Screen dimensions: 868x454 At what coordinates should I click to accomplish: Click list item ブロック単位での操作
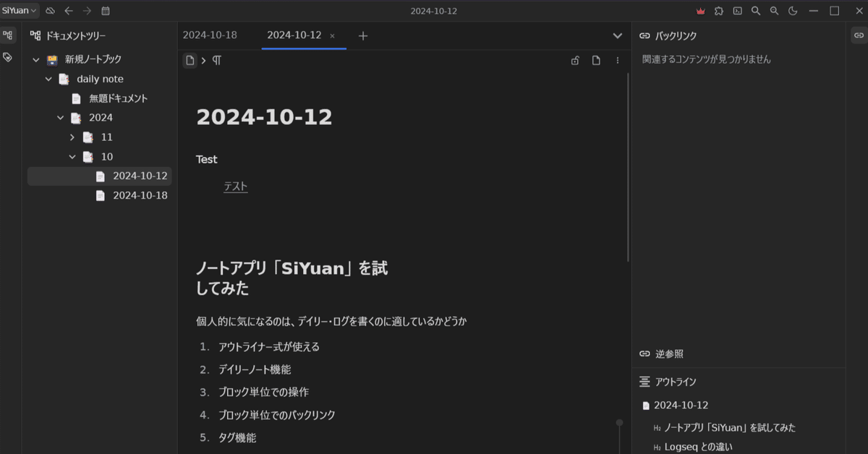[263, 393]
